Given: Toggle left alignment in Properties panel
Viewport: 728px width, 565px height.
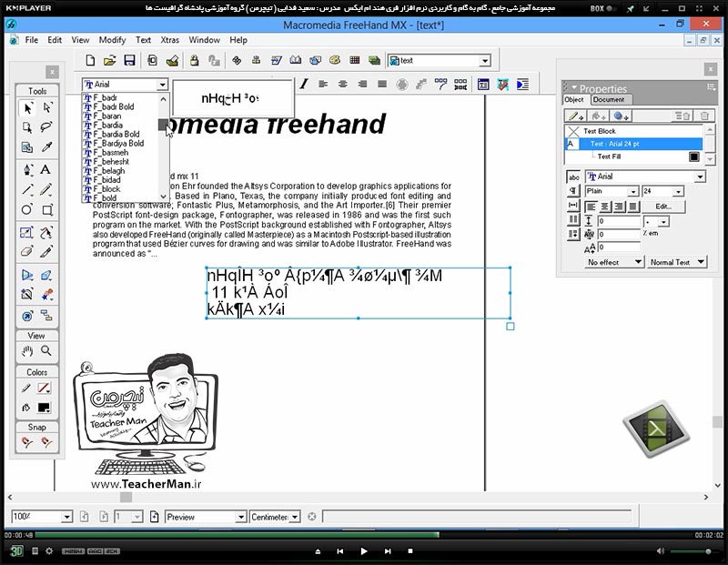Looking at the screenshot, I should coord(591,207).
